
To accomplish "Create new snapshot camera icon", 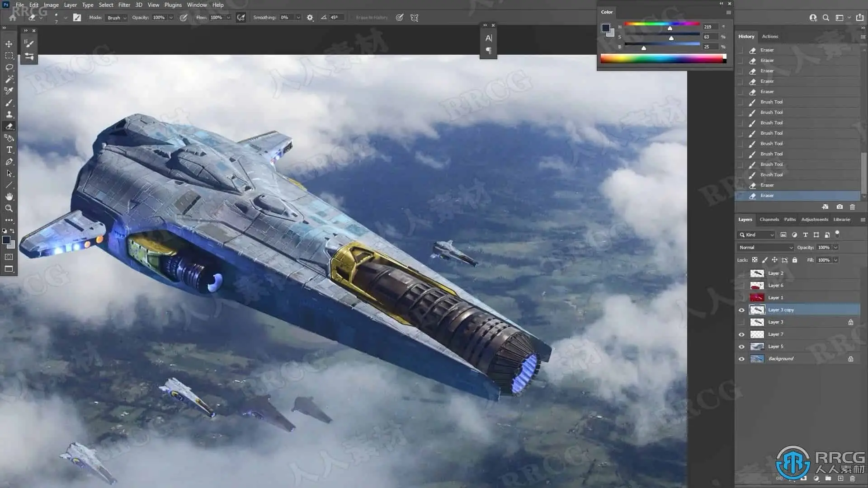I will (x=840, y=207).
